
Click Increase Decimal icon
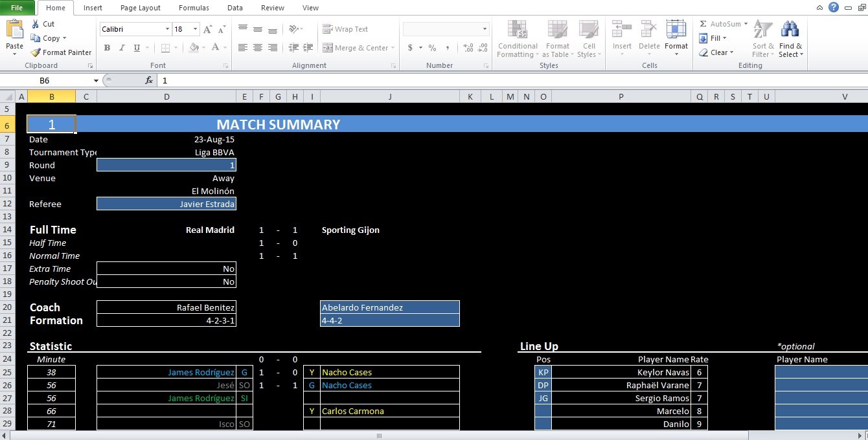[x=468, y=48]
